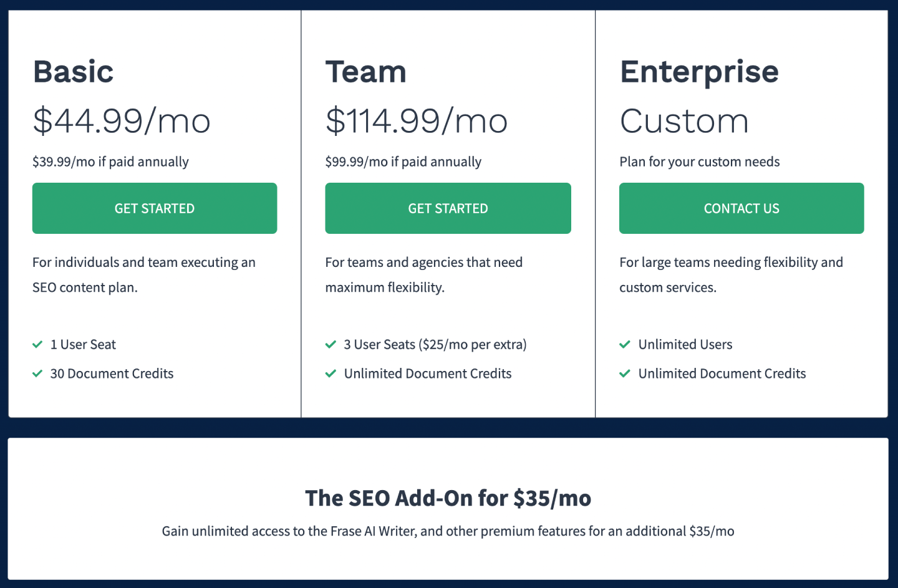Click the $99.99/mo annual pricing note

pos(403,162)
